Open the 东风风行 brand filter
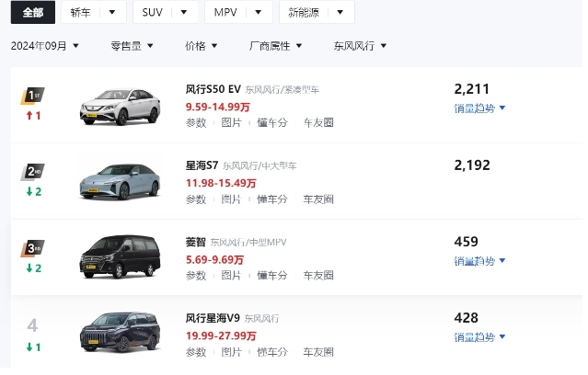Viewport: 588px width, 375px height. (x=360, y=46)
